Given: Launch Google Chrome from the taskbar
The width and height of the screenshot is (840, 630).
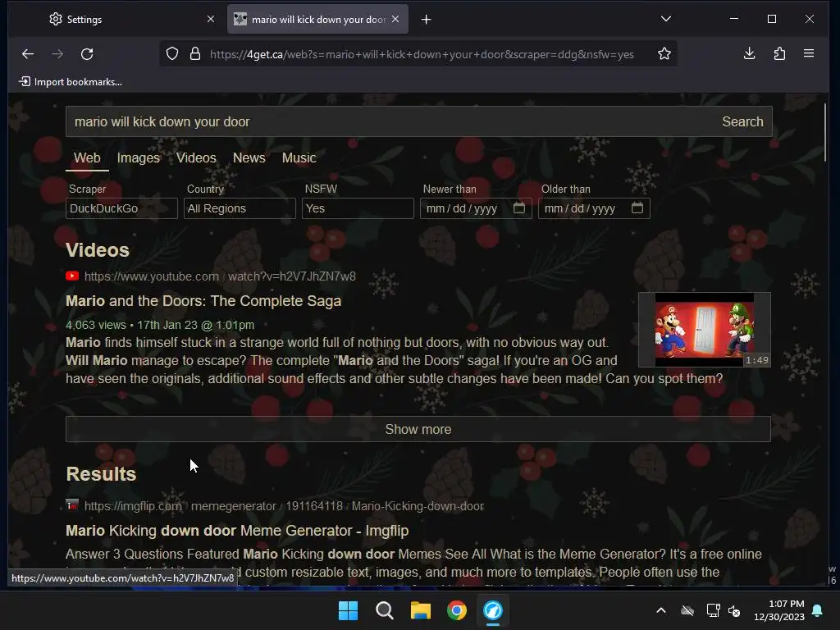Looking at the screenshot, I should point(456,610).
